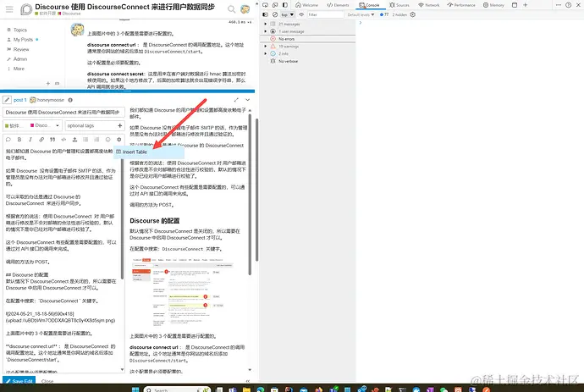
Task: Insert a hyperlink via composer toolbar
Action: click(x=41, y=140)
